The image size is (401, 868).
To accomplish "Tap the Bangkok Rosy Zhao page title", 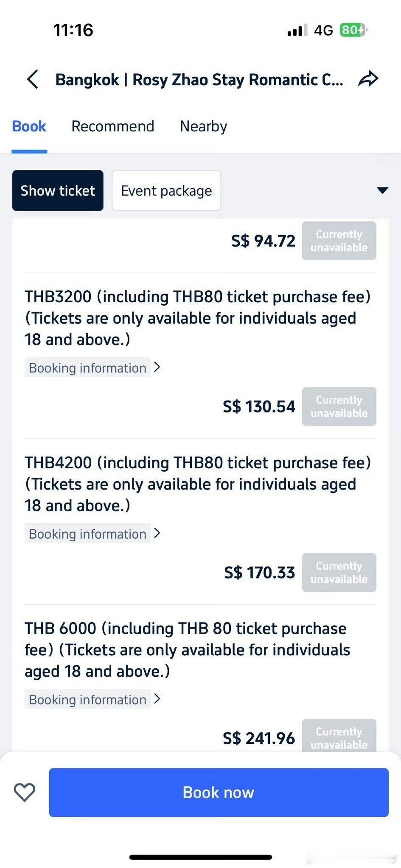I will [x=199, y=80].
